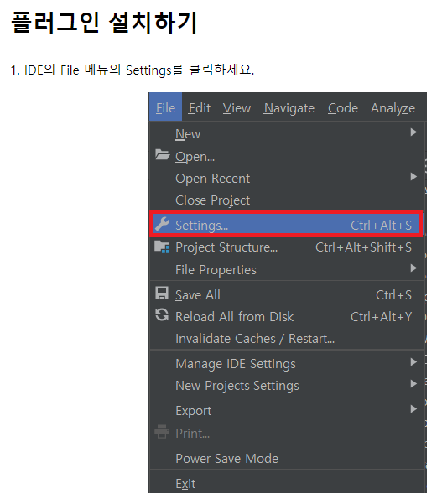Screen dimensions: 442x504
Task: Choose Settings... in the File menu
Action: pyautogui.click(x=286, y=225)
